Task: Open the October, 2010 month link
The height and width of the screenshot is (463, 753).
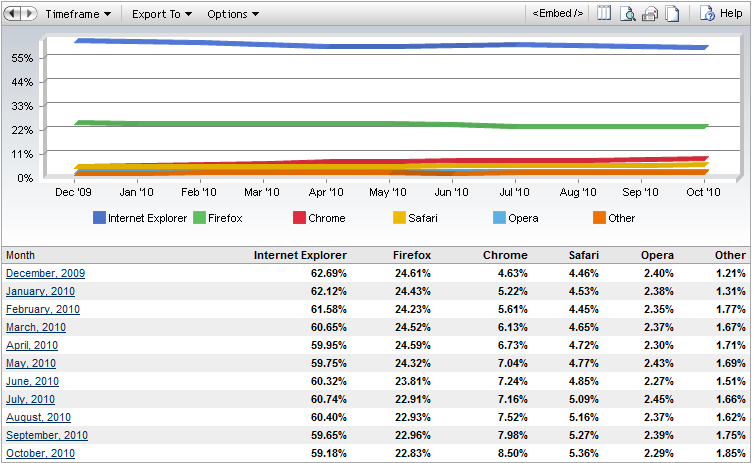Action: click(40, 453)
